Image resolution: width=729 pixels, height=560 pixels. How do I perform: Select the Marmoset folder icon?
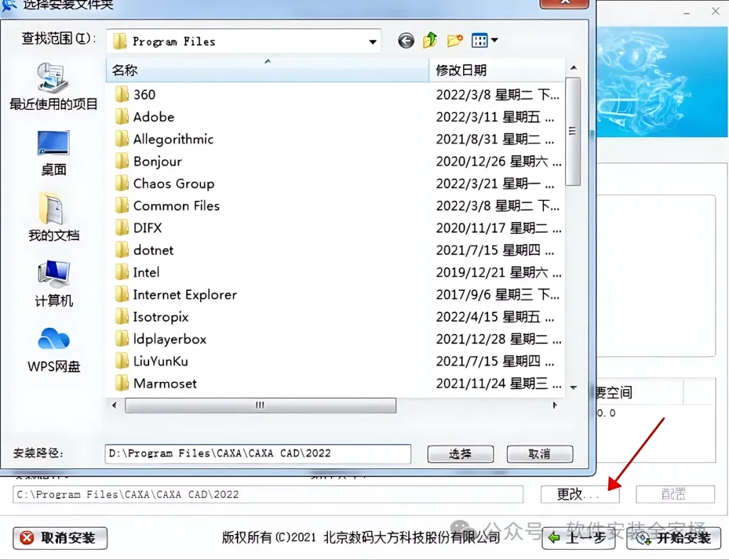click(x=122, y=383)
